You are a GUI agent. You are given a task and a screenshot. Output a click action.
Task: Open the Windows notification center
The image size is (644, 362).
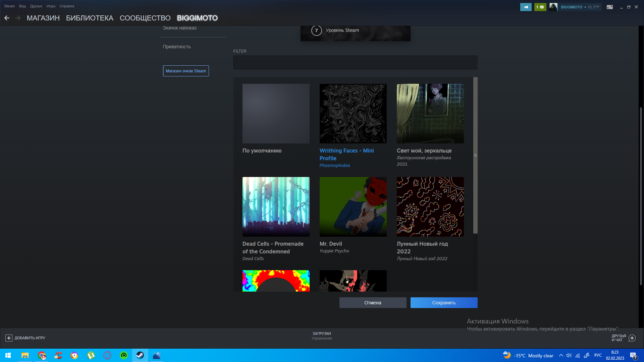(633, 355)
